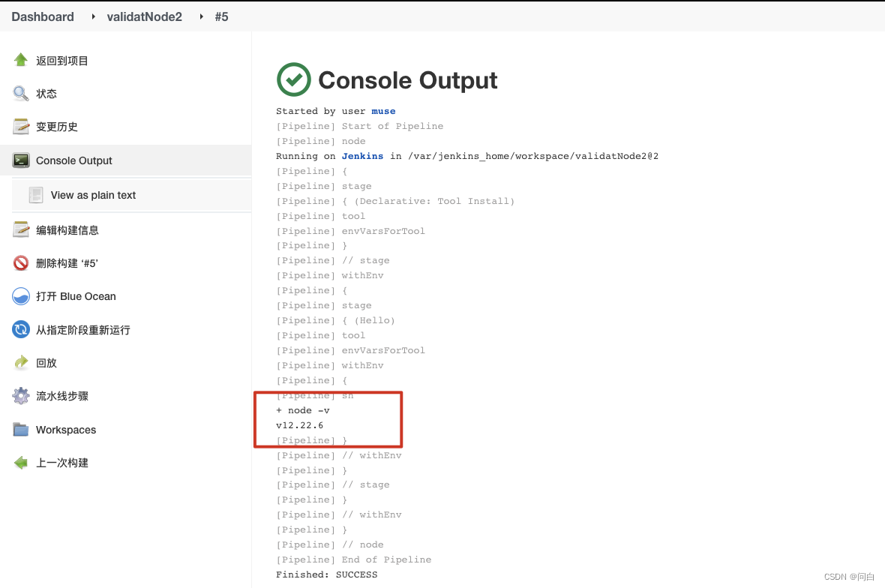Click the 回放 replay icon
This screenshot has height=588, width=885.
click(x=20, y=362)
